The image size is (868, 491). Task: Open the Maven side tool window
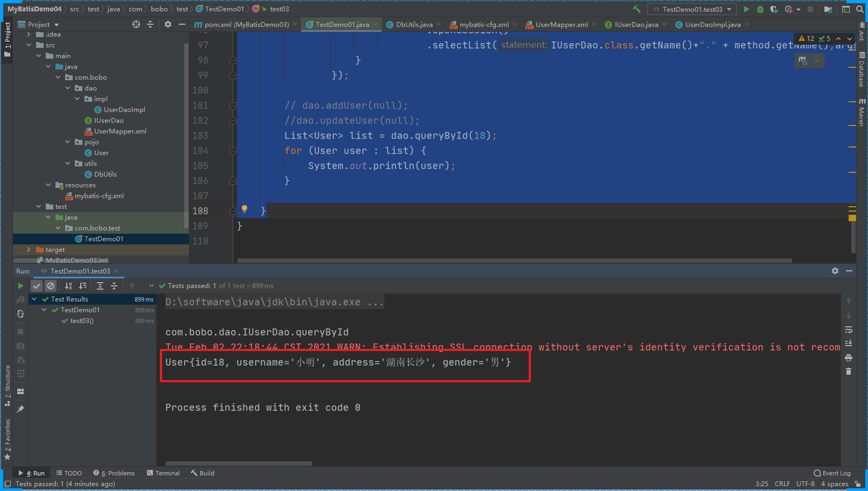(862, 112)
